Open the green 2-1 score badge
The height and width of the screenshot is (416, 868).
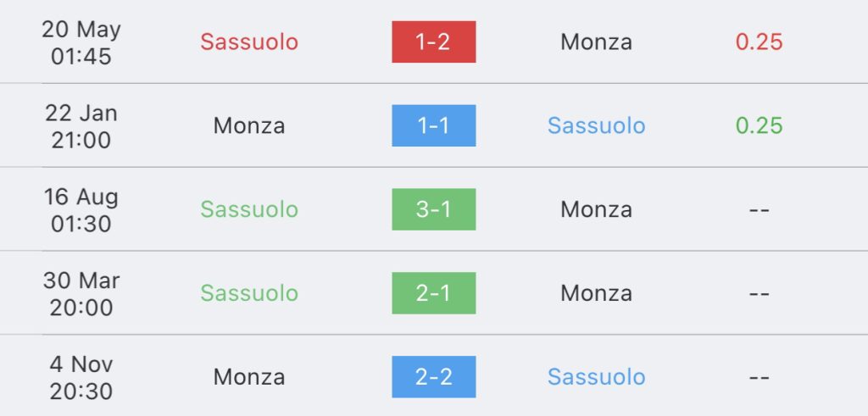433,293
